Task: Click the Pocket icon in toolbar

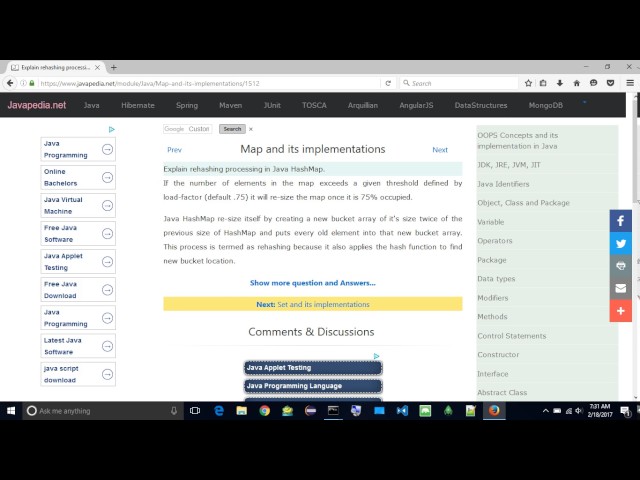Action: 611,83
